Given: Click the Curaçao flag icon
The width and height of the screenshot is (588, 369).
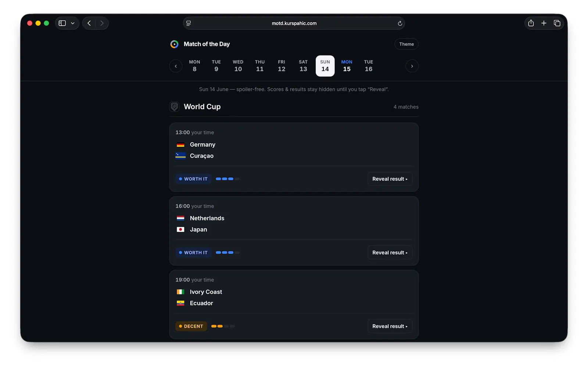Looking at the screenshot, I should (180, 156).
